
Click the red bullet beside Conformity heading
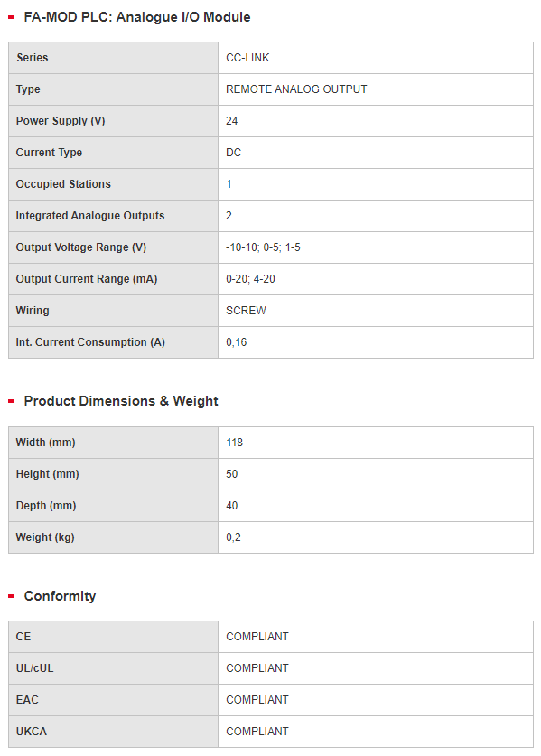point(11,596)
